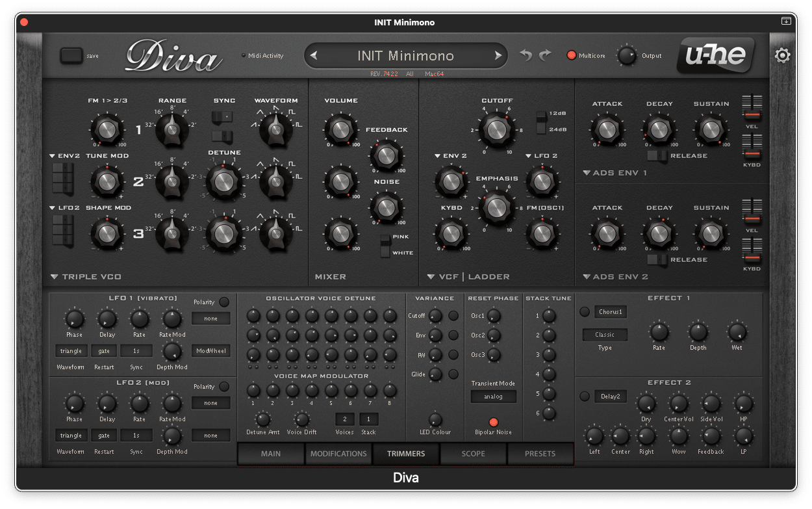Open the oscillator LFO2 shape mod source menu
The height and width of the screenshot is (509, 812).
click(x=64, y=208)
